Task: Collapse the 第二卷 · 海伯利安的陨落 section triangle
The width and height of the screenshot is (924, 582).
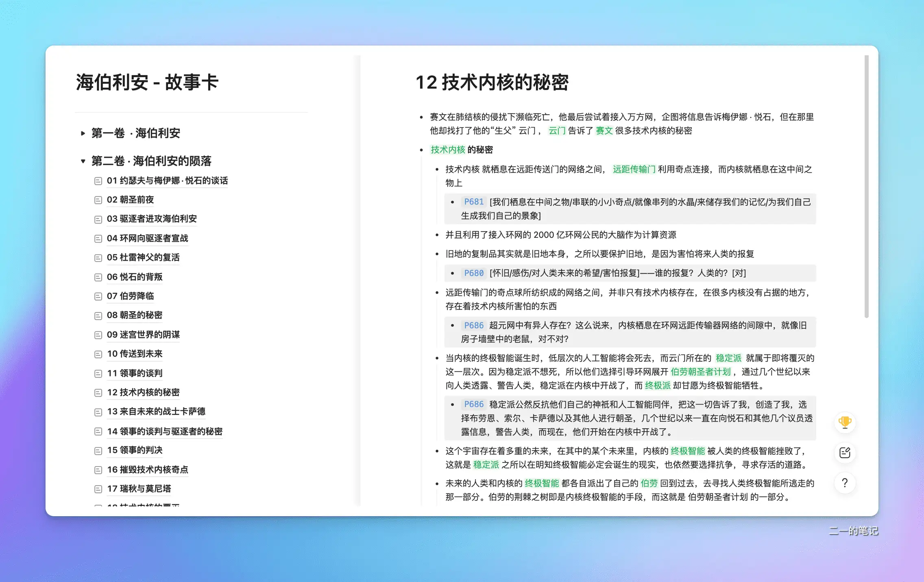Action: [83, 161]
